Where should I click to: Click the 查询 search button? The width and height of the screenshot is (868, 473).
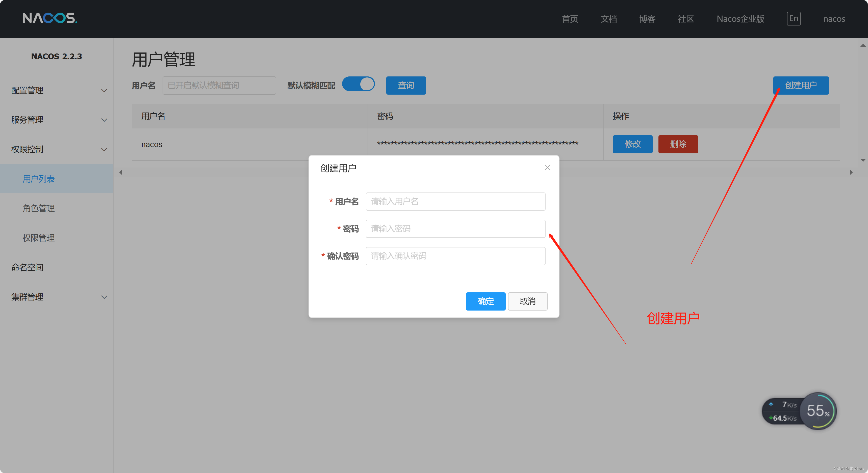point(406,86)
